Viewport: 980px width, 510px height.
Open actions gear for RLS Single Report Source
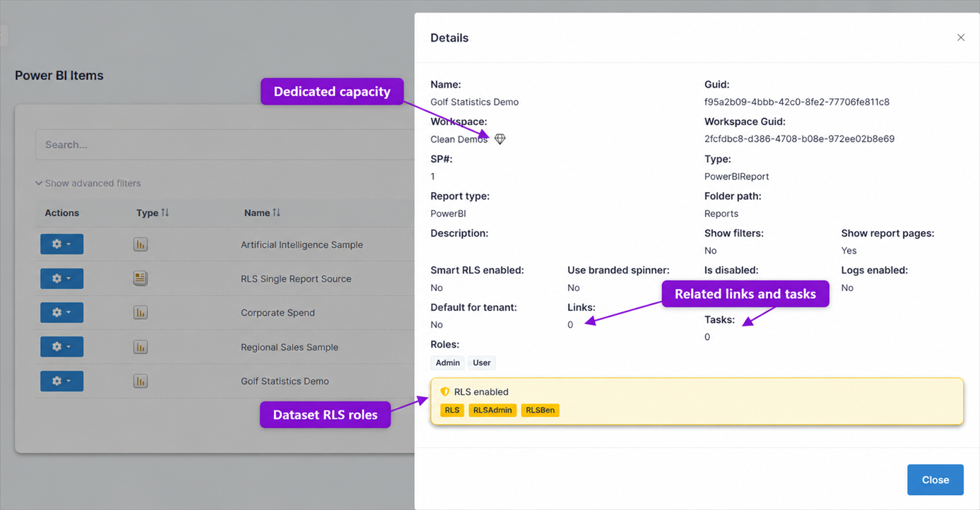[61, 278]
